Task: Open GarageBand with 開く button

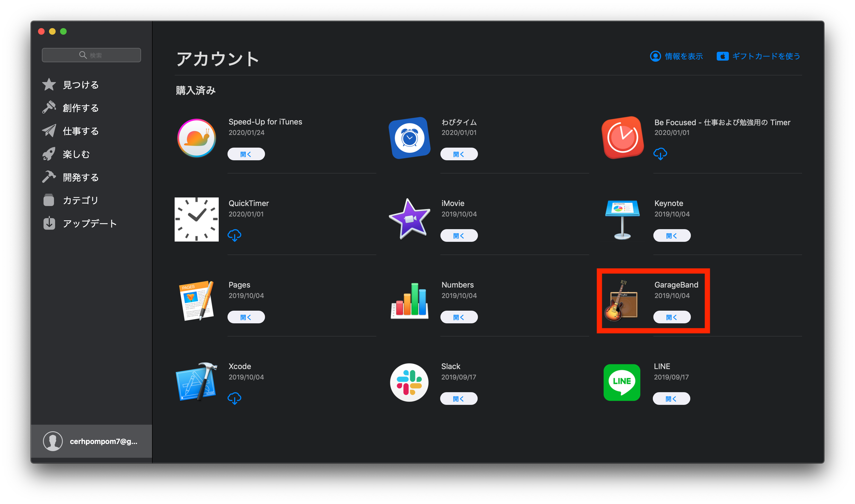Action: [x=672, y=317]
